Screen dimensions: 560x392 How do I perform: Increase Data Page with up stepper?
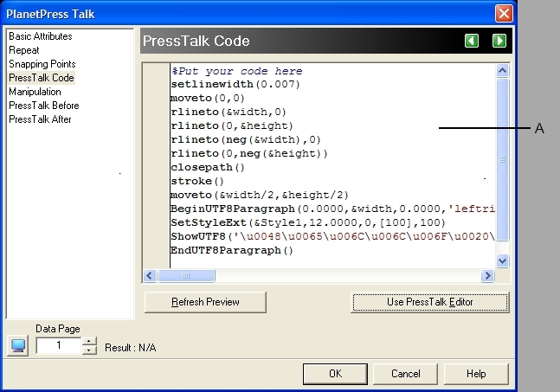coord(89,341)
